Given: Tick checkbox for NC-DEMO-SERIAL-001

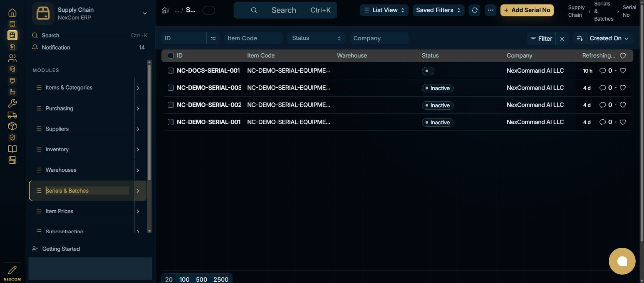Looking at the screenshot, I should coord(171,122).
